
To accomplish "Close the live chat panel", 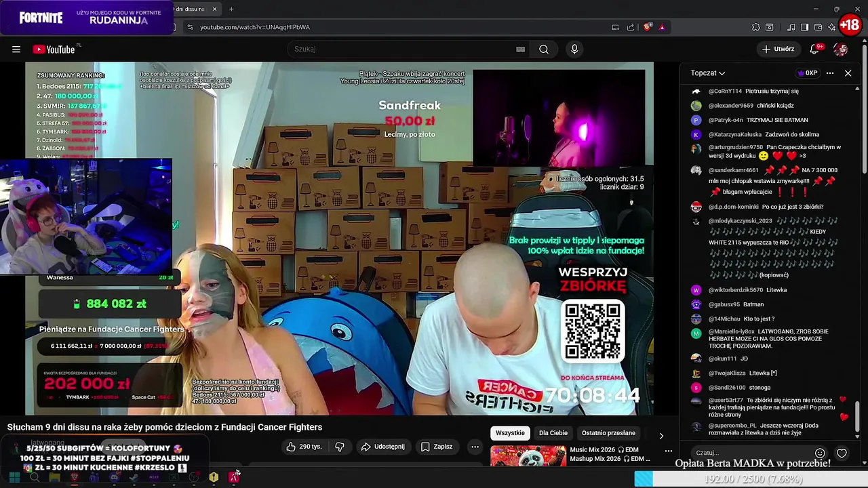I will point(848,73).
